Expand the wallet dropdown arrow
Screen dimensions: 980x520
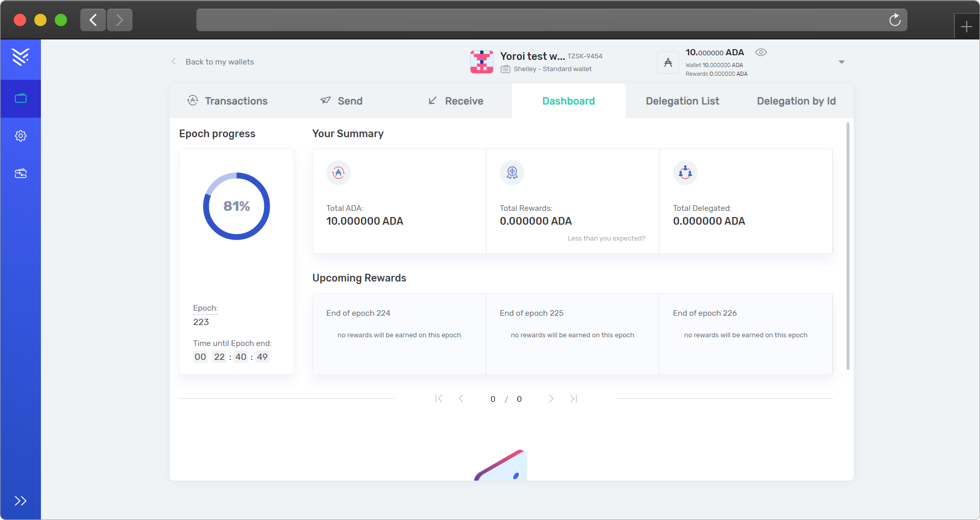click(x=841, y=62)
